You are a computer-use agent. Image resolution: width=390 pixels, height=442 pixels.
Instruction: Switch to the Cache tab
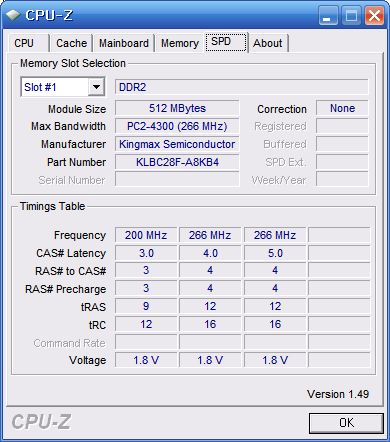(x=71, y=43)
